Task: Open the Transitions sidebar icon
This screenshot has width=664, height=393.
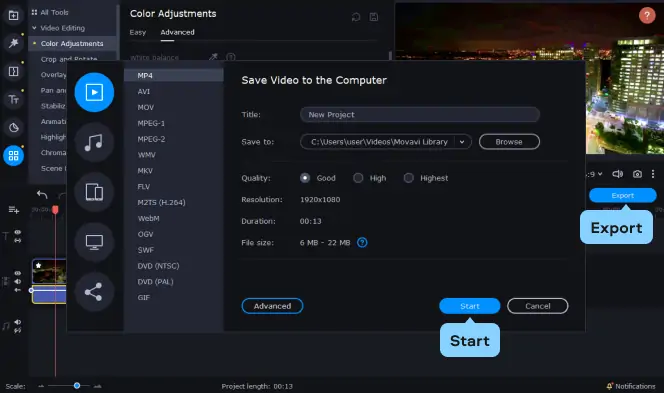Action: pos(13,71)
